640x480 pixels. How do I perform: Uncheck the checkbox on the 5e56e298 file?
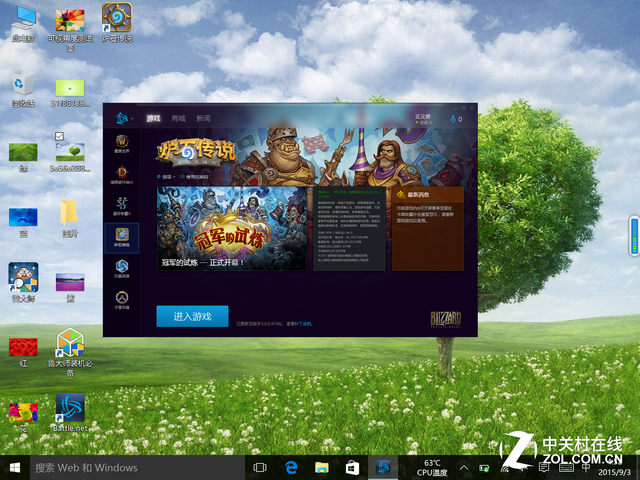pos(59,136)
